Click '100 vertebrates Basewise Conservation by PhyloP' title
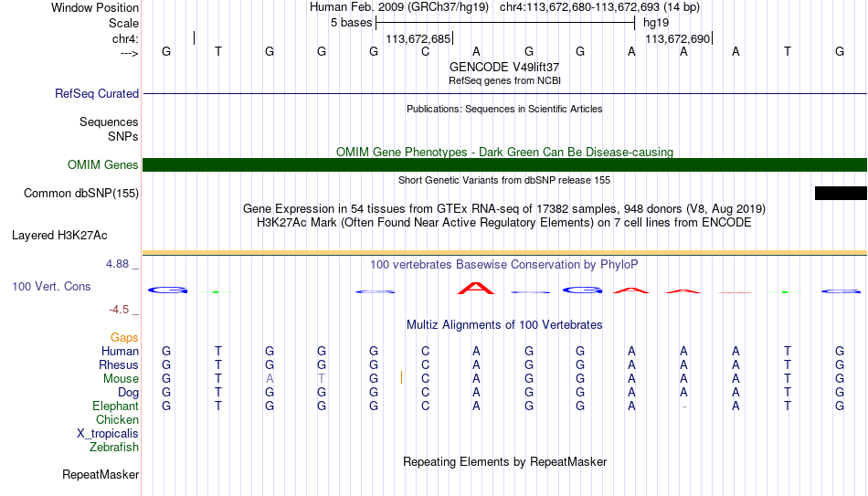Viewport: 868px width, 496px height. pos(504,265)
